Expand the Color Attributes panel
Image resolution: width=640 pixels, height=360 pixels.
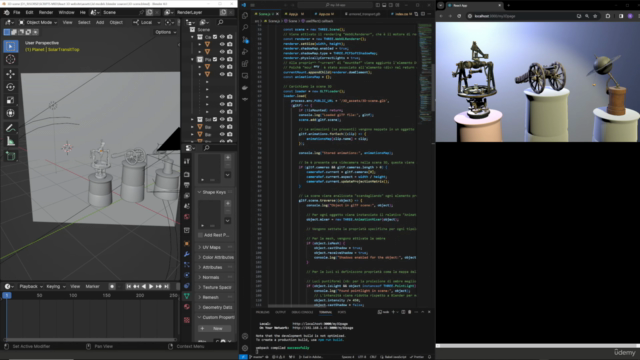click(216, 258)
